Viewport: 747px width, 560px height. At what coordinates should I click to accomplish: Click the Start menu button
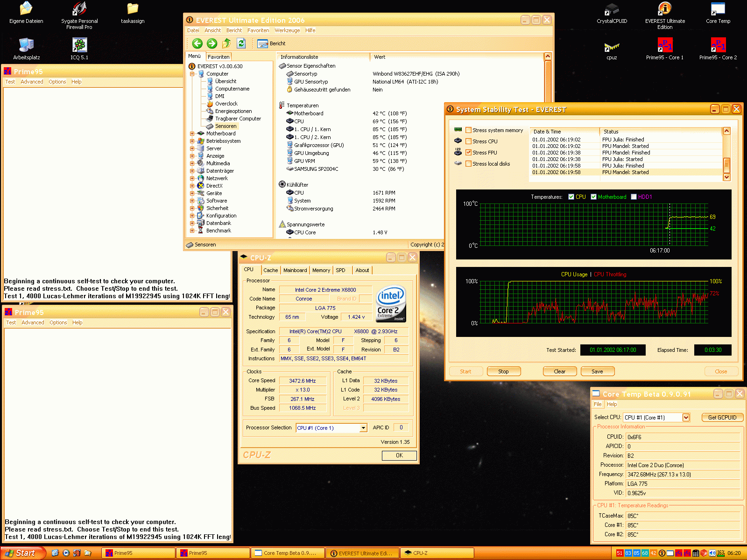click(22, 553)
